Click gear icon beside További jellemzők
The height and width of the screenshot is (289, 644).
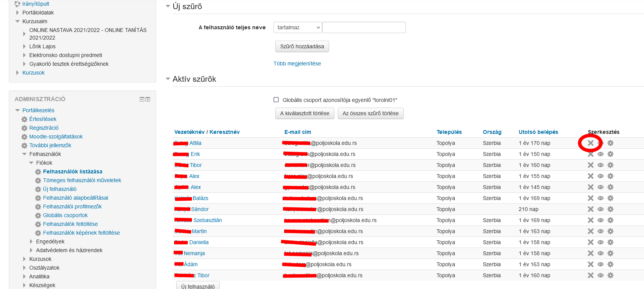coord(24,146)
